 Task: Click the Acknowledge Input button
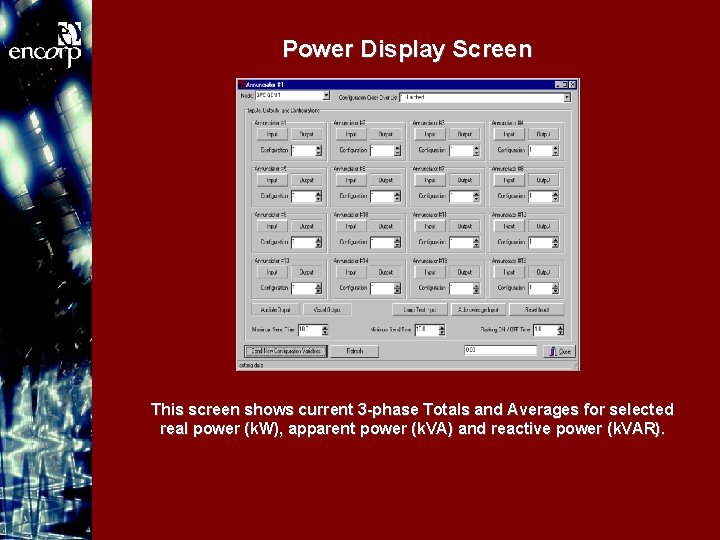point(478,309)
